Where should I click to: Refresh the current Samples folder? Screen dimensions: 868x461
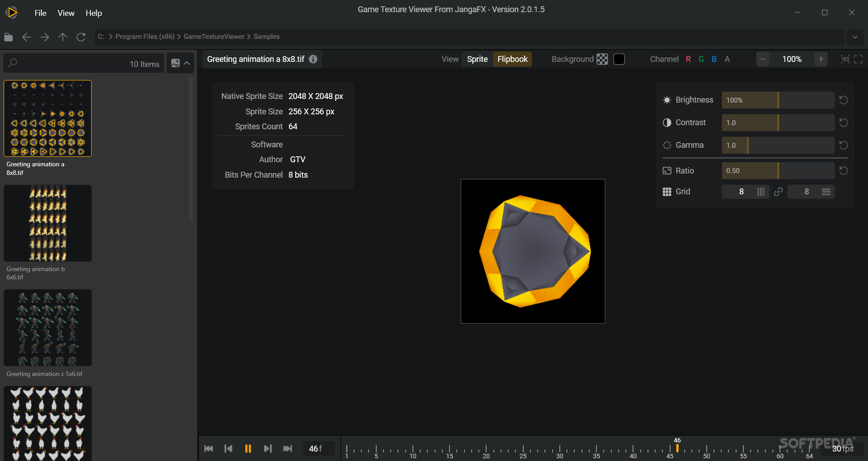pyautogui.click(x=80, y=37)
